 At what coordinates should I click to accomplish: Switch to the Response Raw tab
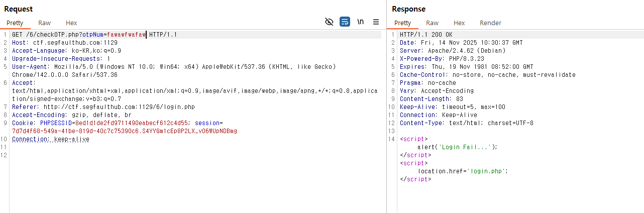tap(432, 23)
